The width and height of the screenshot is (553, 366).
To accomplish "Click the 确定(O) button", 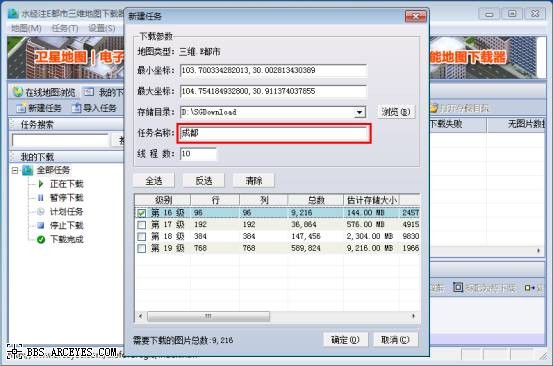I will pyautogui.click(x=345, y=340).
